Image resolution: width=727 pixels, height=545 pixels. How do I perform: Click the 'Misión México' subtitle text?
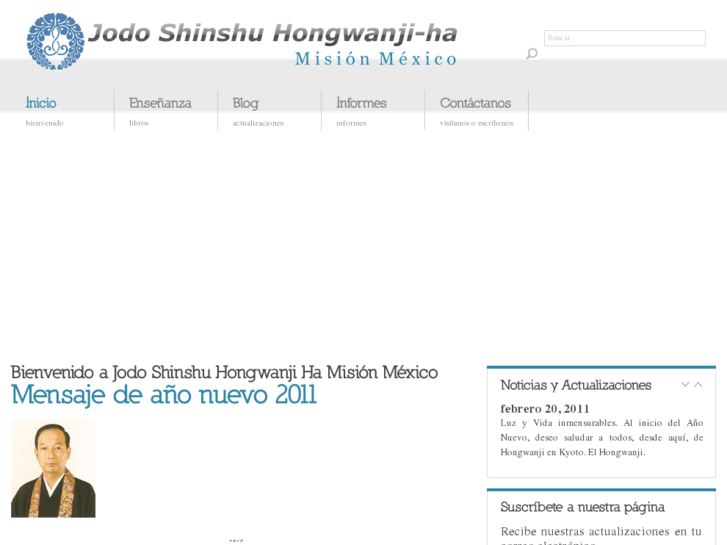[x=376, y=59]
